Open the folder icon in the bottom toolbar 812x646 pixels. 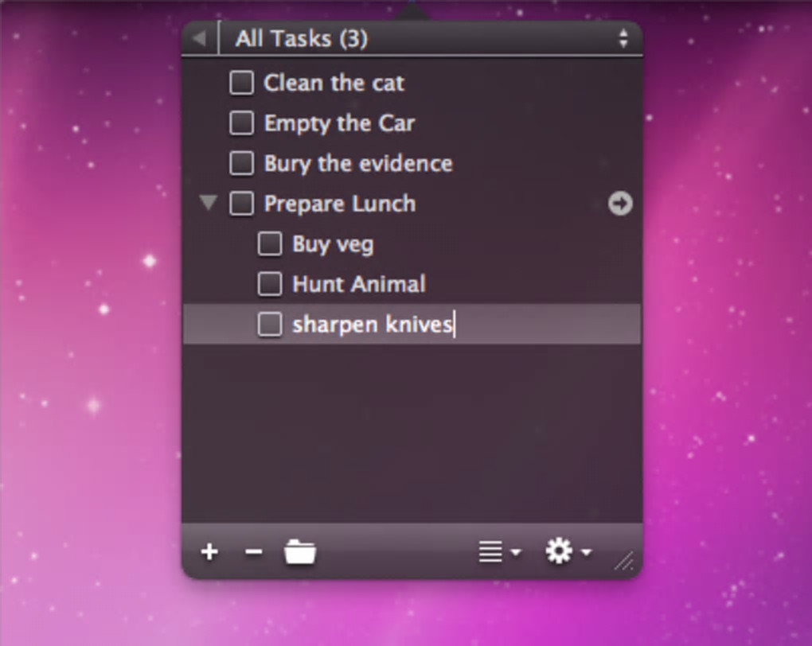tap(300, 552)
